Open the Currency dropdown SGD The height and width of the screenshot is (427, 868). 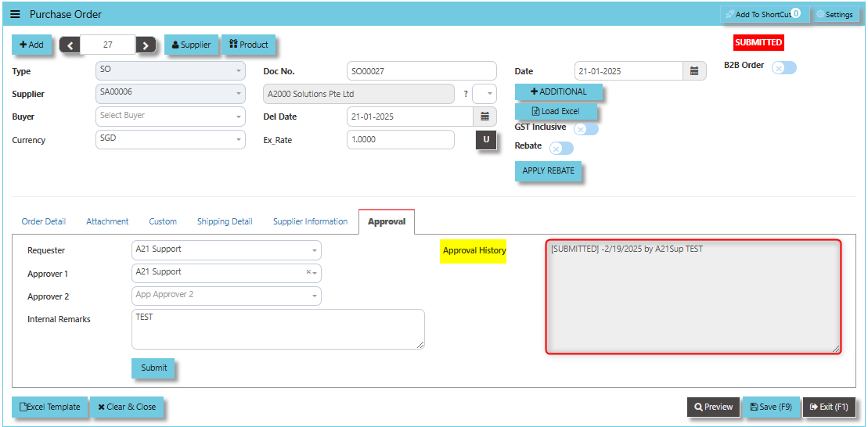click(x=171, y=139)
